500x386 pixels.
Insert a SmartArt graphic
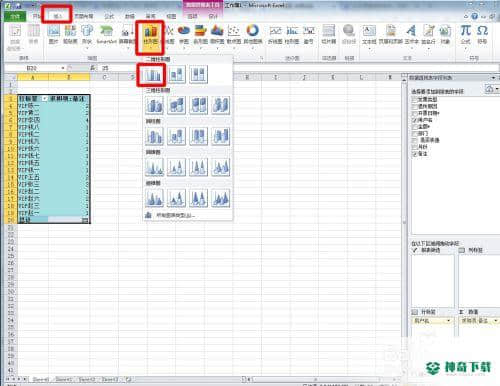tap(106, 35)
